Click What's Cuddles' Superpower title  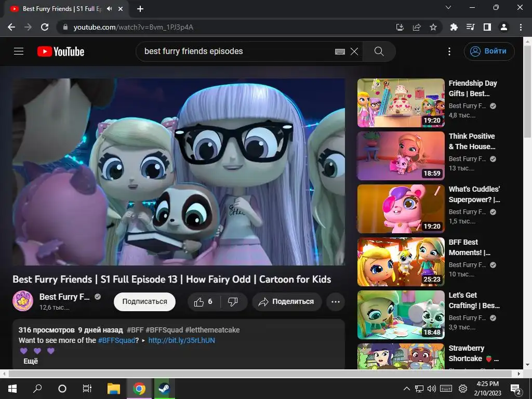[474, 194]
